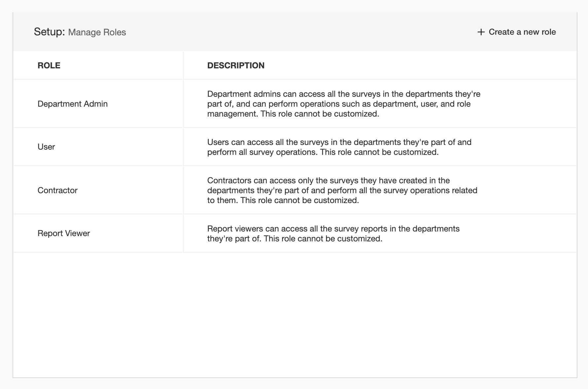This screenshot has height=389, width=588.
Task: Click the DESCRIPTION column header
Action: click(236, 65)
